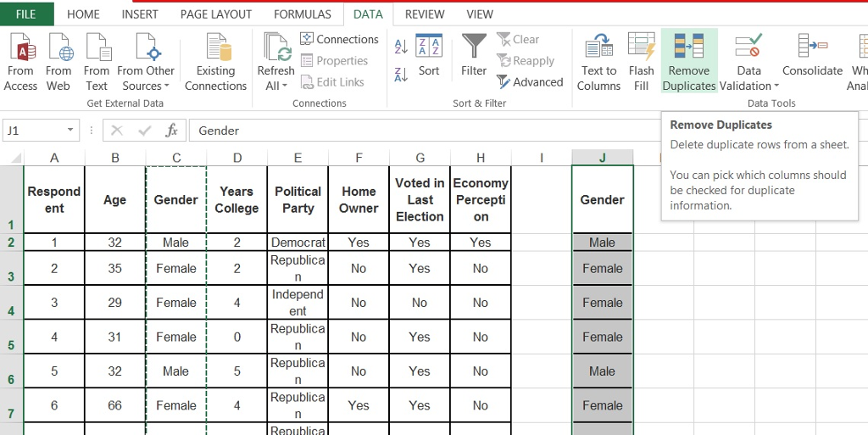Select column J header
Screen dimensions: 868x435
point(603,158)
